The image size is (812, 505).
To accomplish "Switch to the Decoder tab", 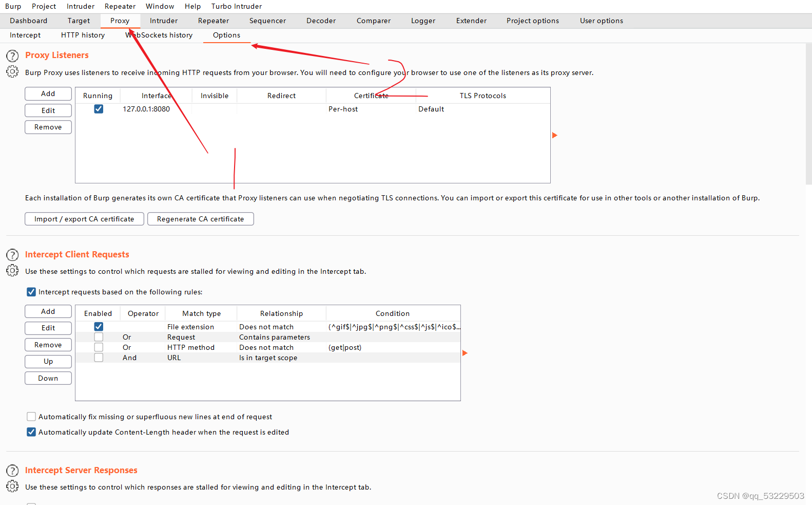I will (321, 21).
